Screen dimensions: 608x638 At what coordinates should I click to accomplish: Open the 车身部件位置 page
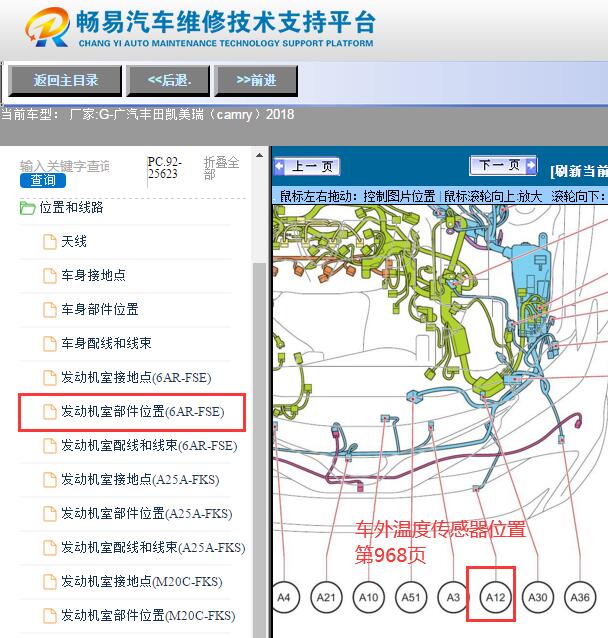pos(100,310)
